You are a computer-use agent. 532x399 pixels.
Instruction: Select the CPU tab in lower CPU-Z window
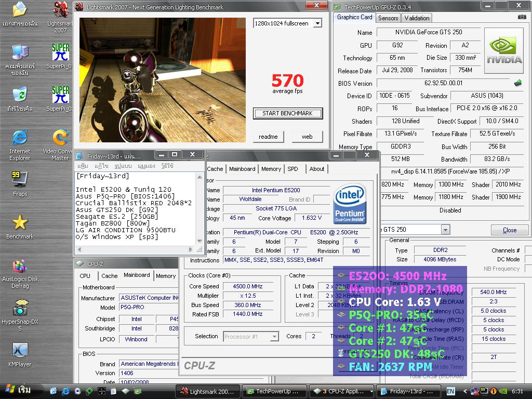click(85, 276)
